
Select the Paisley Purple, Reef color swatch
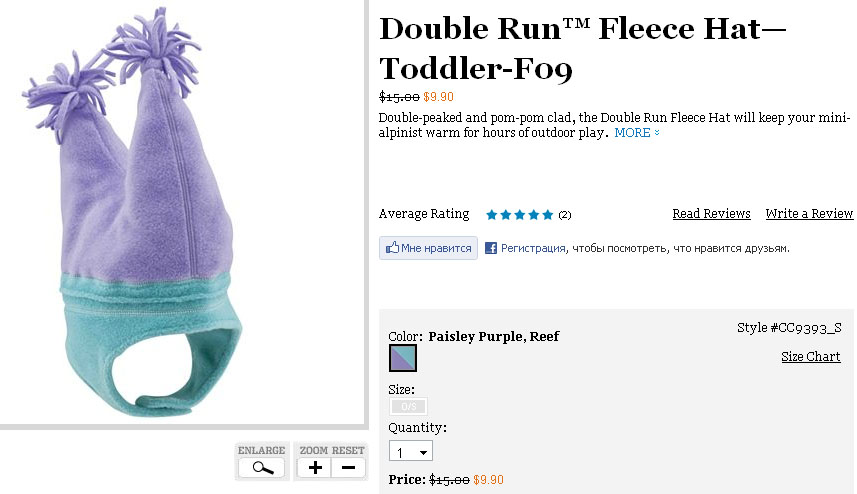point(403,358)
